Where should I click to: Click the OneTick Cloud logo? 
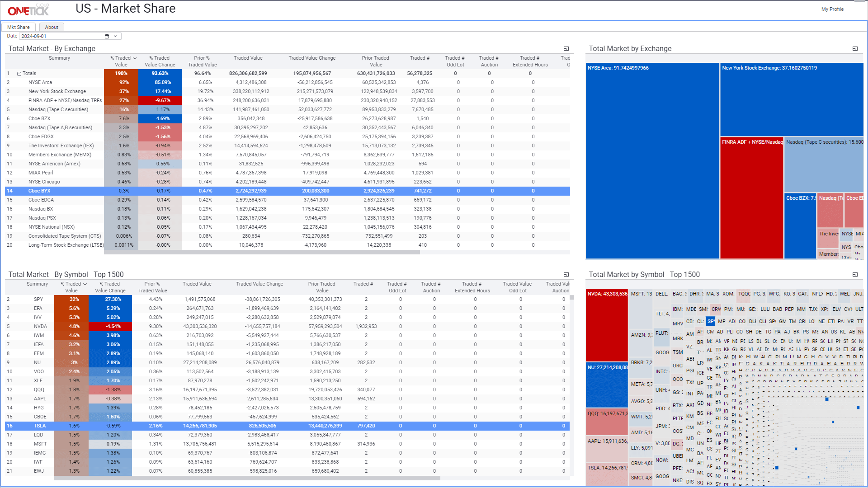28,10
